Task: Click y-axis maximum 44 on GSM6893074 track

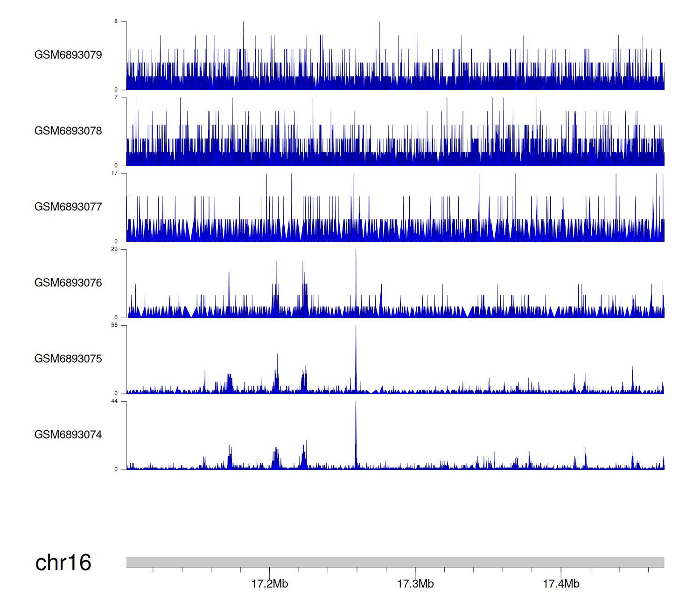Action: pyautogui.click(x=115, y=401)
